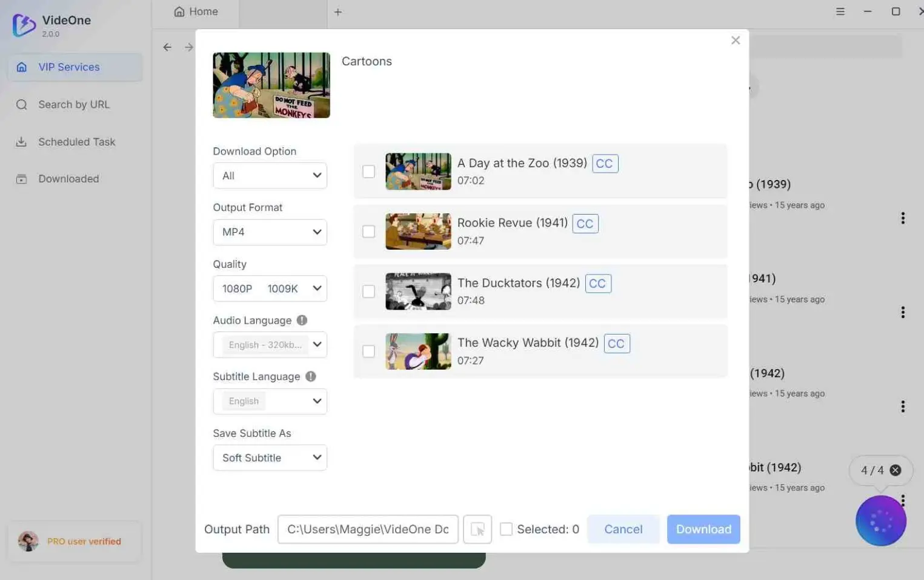Click video title The Ducktators (1942)
This screenshot has height=580, width=924.
519,283
